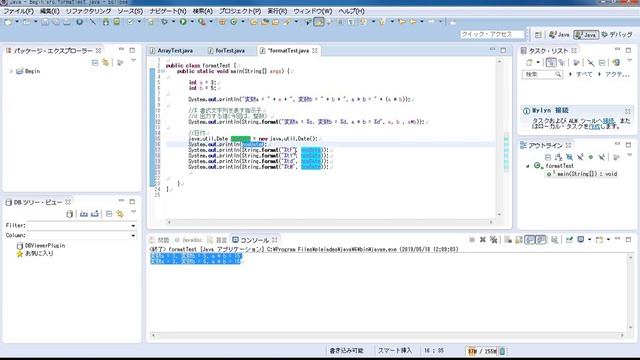This screenshot has width=640, height=360.
Task: Open the リファクタリング menu
Action: (89, 11)
